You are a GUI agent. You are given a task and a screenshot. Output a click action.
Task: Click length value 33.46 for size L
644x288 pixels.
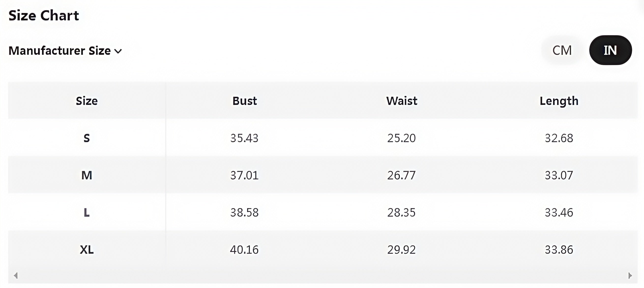tap(559, 213)
